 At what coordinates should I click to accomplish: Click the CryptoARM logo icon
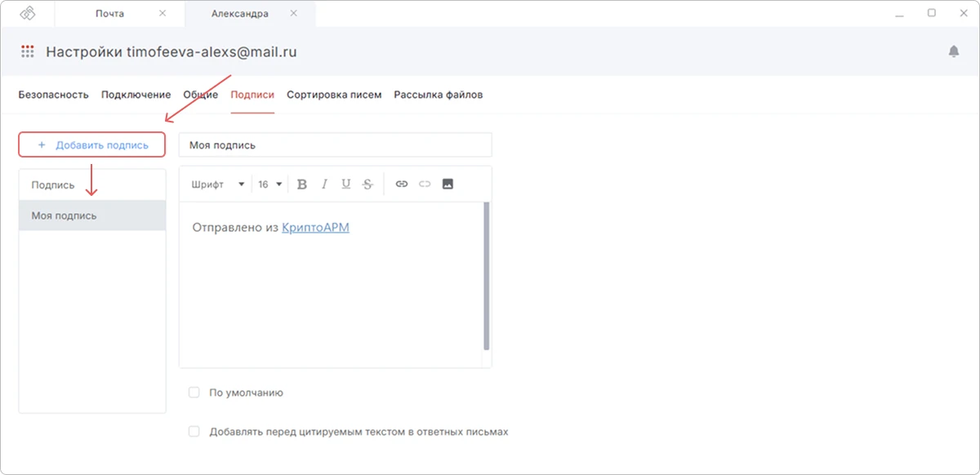28,14
